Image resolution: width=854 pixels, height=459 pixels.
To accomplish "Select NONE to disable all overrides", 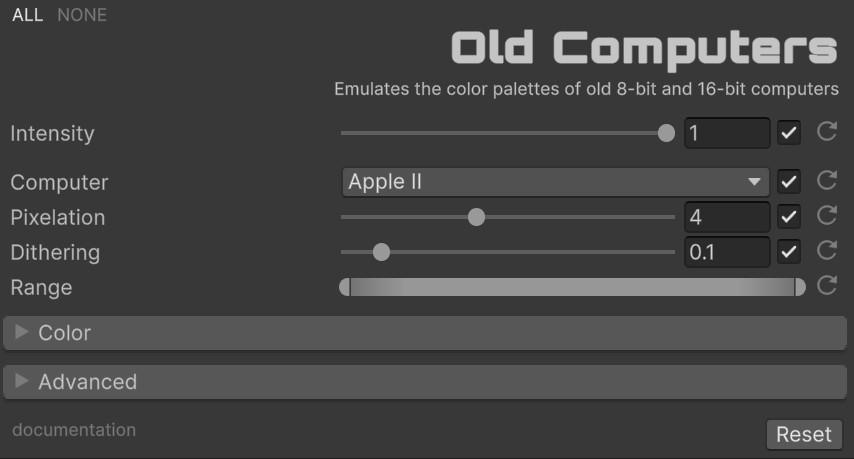I will tap(82, 15).
